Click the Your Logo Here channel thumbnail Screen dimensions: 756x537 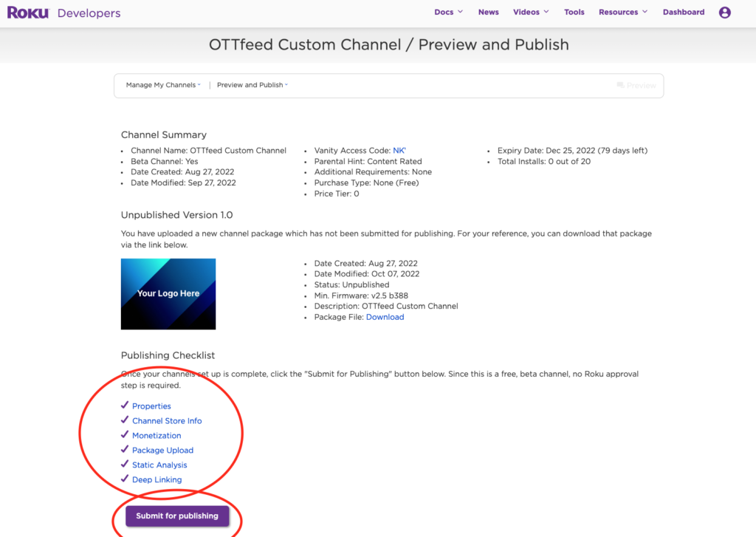click(168, 294)
